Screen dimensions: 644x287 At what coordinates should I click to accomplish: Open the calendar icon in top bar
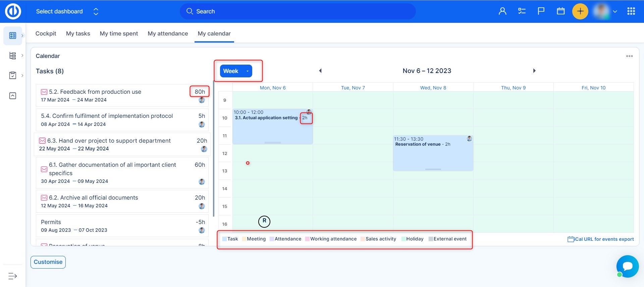560,11
